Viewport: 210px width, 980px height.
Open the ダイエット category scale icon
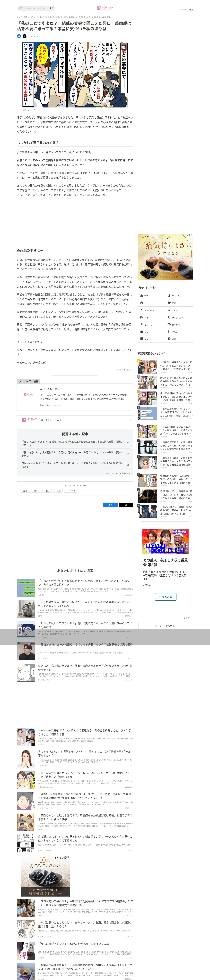(x=142, y=339)
